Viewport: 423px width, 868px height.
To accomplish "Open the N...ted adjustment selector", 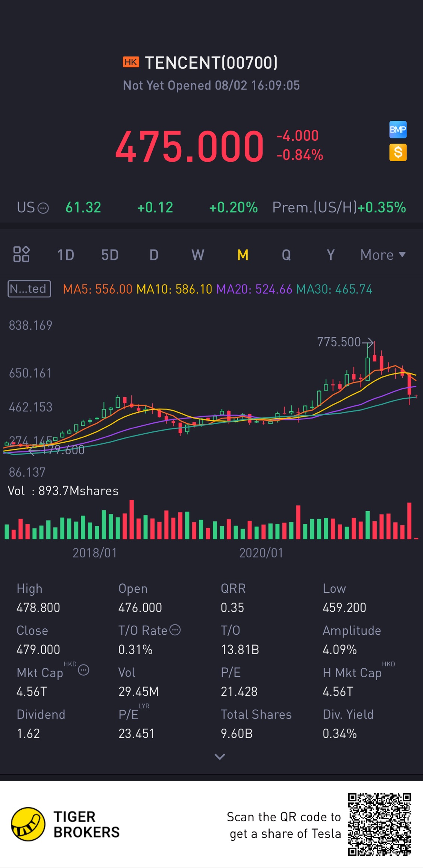I will pyautogui.click(x=29, y=289).
